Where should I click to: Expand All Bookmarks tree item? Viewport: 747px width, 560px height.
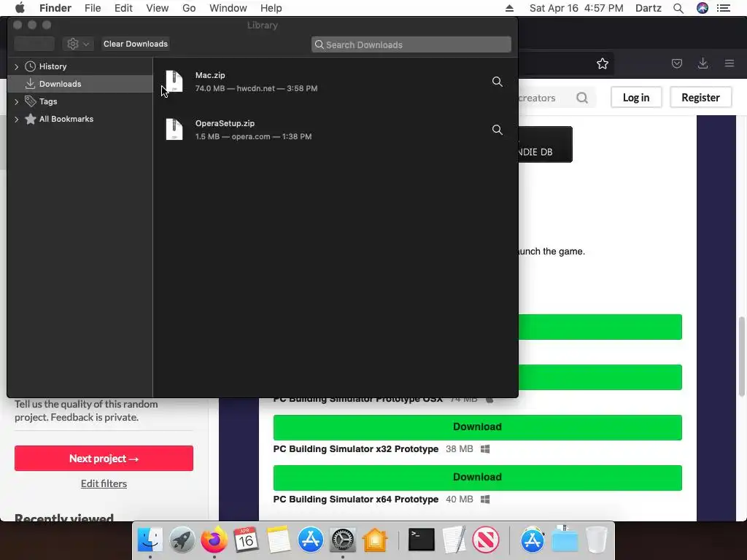(x=17, y=119)
